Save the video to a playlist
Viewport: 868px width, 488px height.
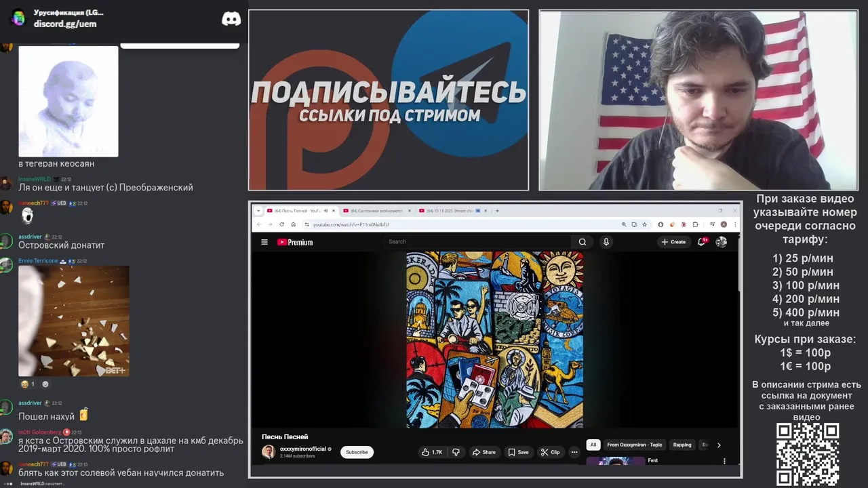pos(519,452)
